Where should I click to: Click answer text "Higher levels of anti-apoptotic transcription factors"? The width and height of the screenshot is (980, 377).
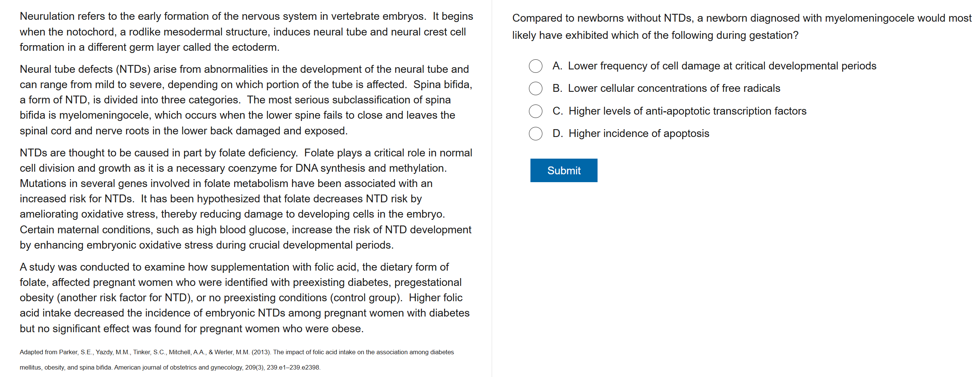687,111
